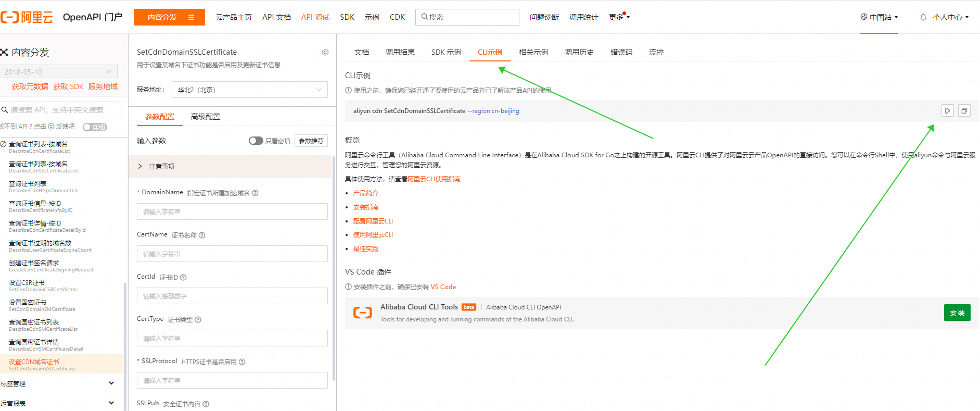Open the 最佳实践 link
This screenshot has width=980, height=411.
(366, 248)
